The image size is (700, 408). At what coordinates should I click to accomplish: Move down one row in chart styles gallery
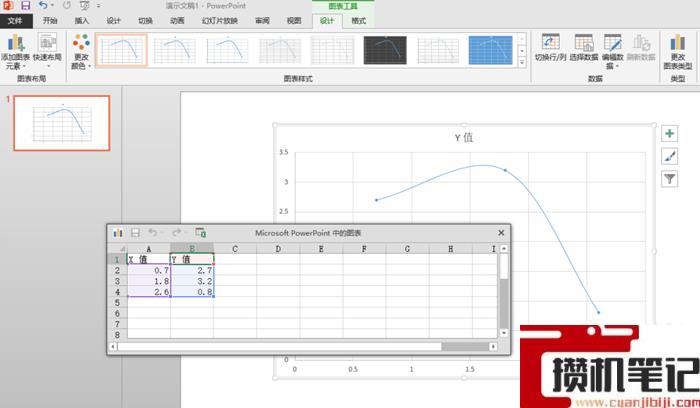point(522,50)
